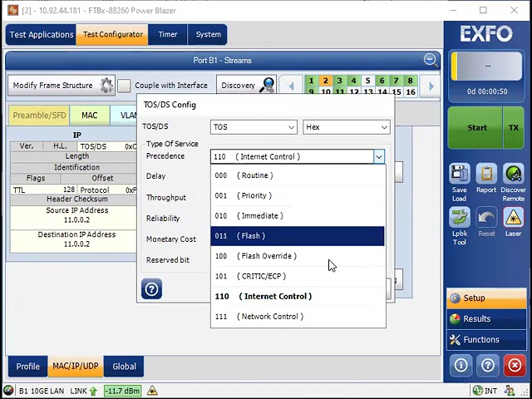This screenshot has height=399, width=532.
Task: Choose 000 (Routine) precedence
Action: (x=298, y=175)
